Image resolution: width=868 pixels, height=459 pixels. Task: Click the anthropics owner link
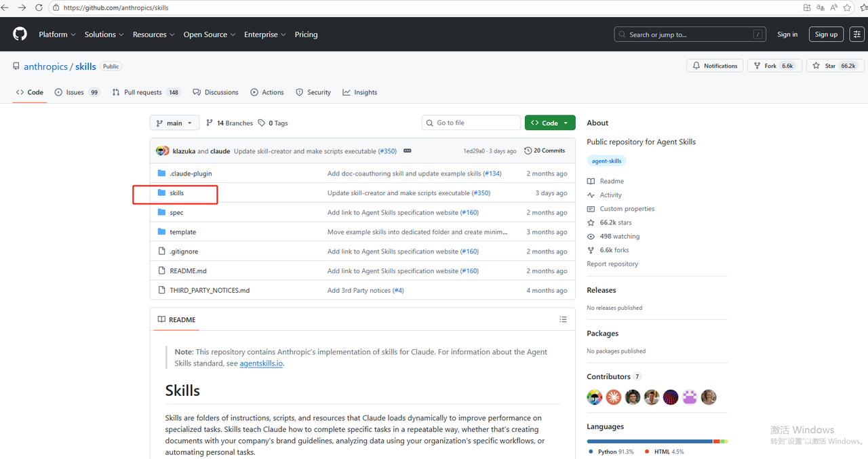[x=45, y=66]
